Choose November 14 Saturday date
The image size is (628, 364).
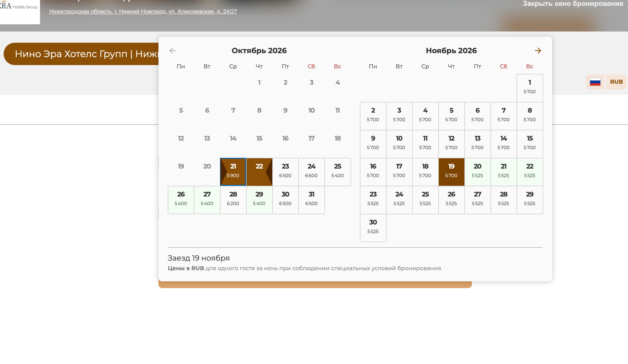[x=504, y=144]
